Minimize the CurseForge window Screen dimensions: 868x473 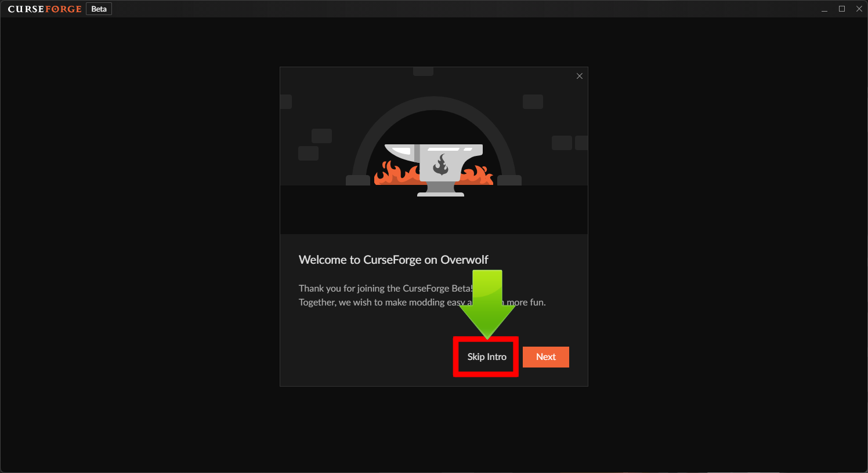click(824, 9)
